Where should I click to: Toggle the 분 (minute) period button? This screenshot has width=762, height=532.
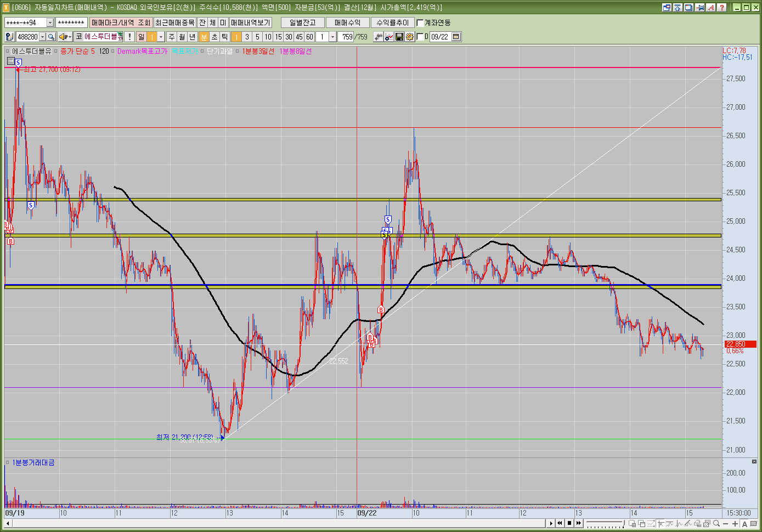tap(204, 37)
